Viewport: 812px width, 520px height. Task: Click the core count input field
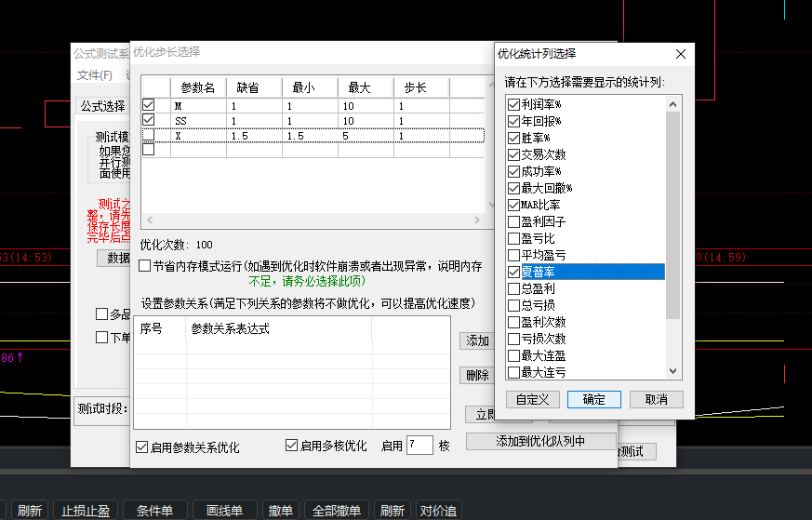point(419,446)
